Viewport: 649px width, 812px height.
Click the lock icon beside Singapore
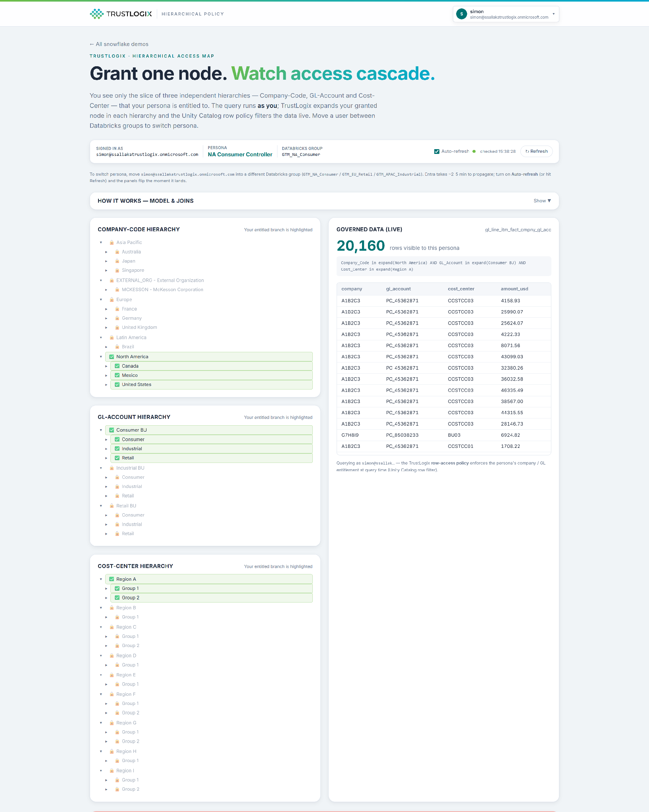[x=117, y=270]
